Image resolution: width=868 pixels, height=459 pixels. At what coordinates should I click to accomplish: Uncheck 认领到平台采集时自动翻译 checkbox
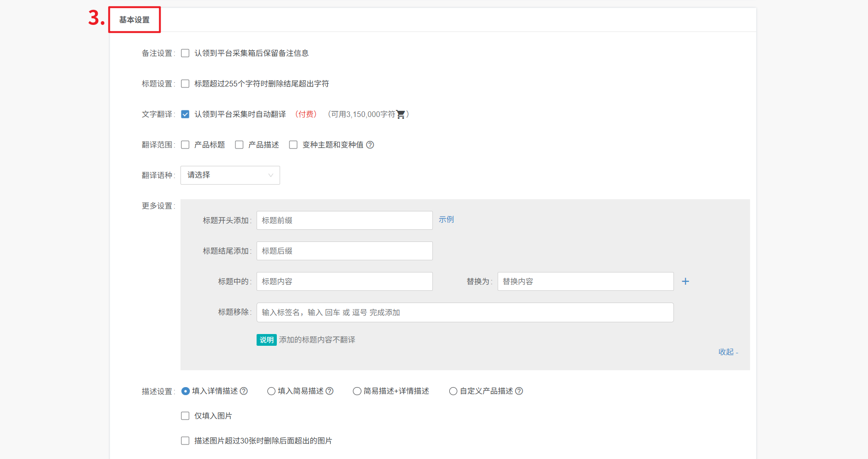coord(185,114)
